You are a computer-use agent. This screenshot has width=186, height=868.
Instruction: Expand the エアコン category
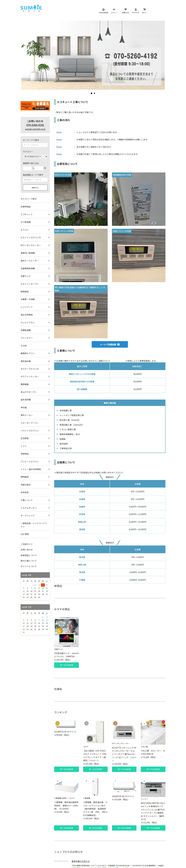click(49, 230)
